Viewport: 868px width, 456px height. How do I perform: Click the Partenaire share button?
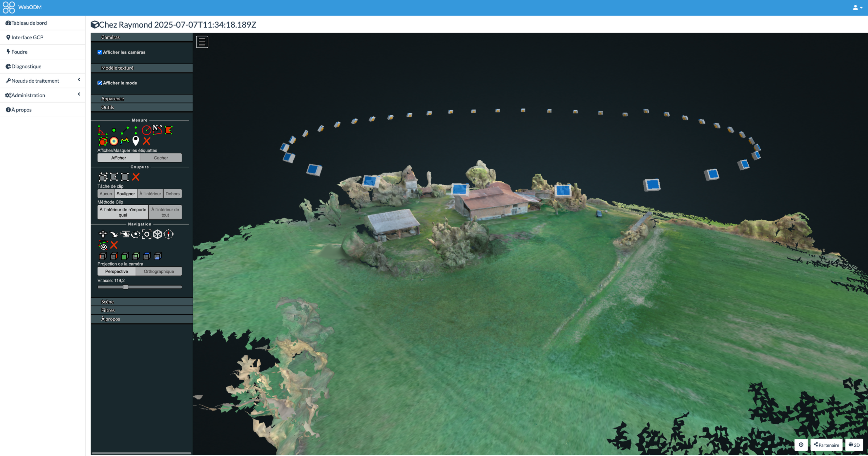826,445
